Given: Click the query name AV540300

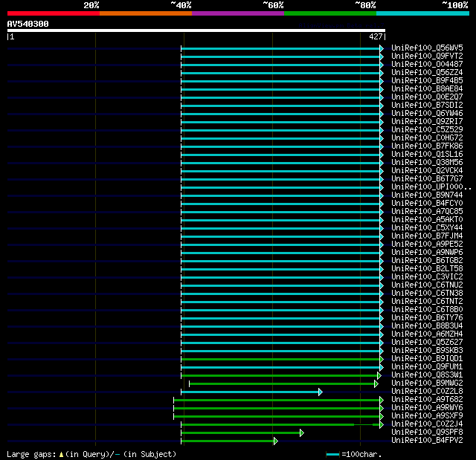Looking at the screenshot, I should [x=28, y=24].
